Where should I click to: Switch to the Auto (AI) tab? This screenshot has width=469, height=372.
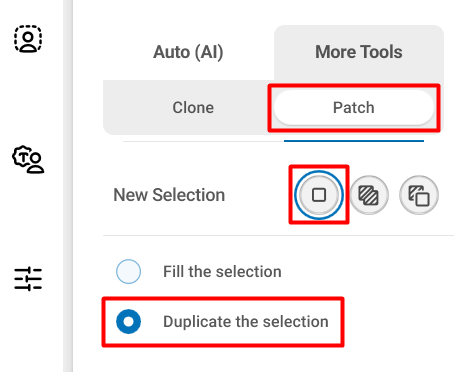click(188, 52)
